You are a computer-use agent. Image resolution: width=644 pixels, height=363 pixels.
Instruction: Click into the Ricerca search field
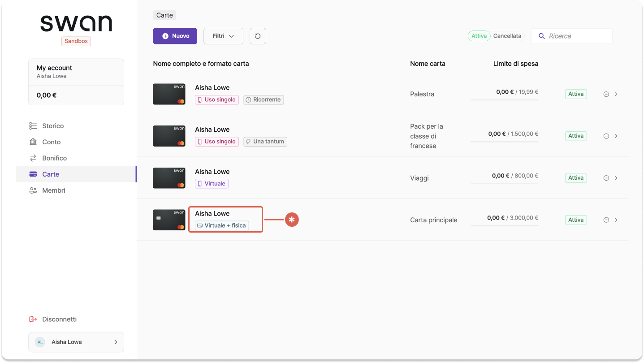pos(572,36)
